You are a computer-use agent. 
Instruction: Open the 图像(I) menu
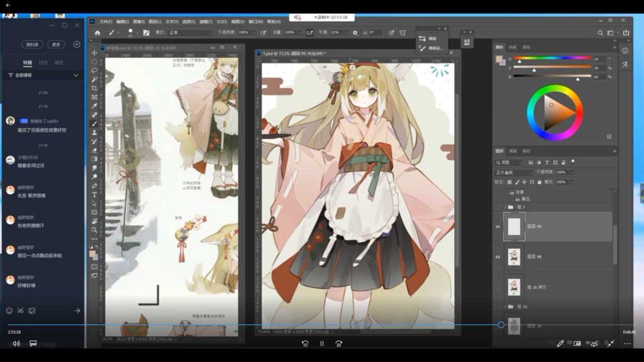tap(138, 21)
